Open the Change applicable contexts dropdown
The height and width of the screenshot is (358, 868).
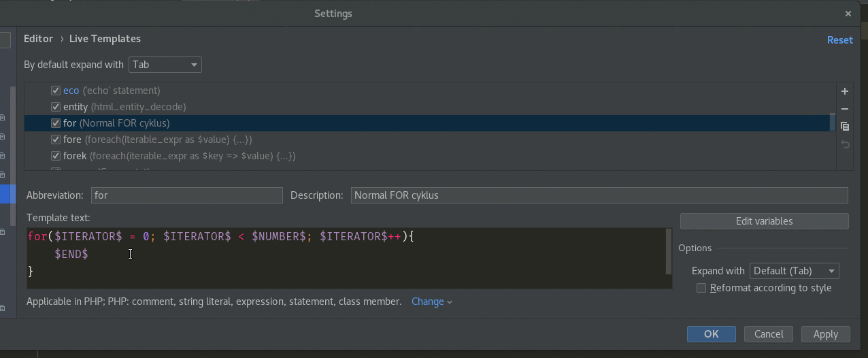click(432, 302)
